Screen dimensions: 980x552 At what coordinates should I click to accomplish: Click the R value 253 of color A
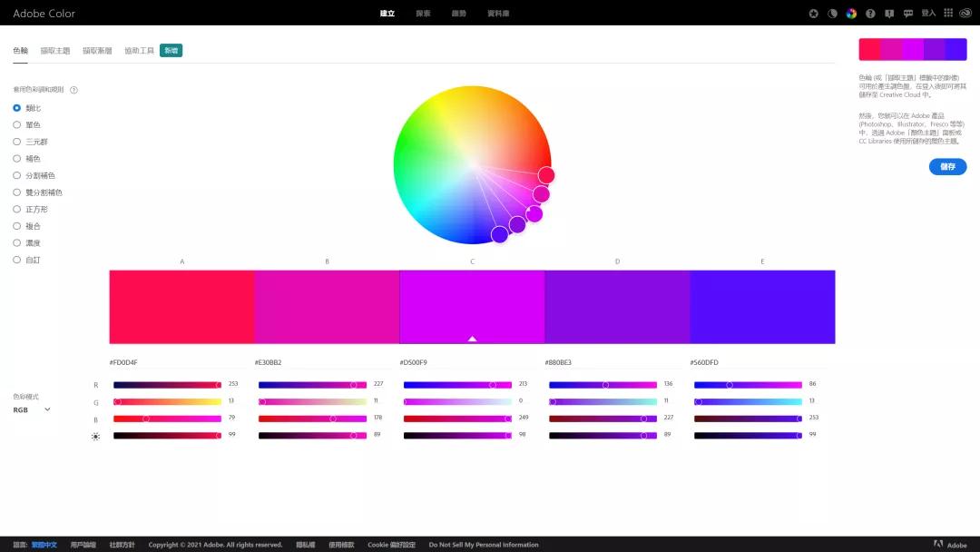[x=233, y=384]
